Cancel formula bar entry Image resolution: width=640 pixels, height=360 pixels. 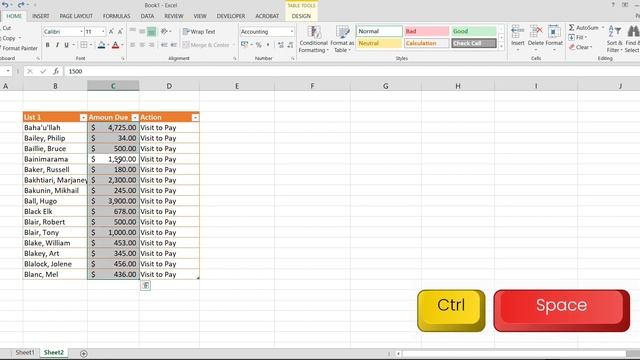[30, 71]
